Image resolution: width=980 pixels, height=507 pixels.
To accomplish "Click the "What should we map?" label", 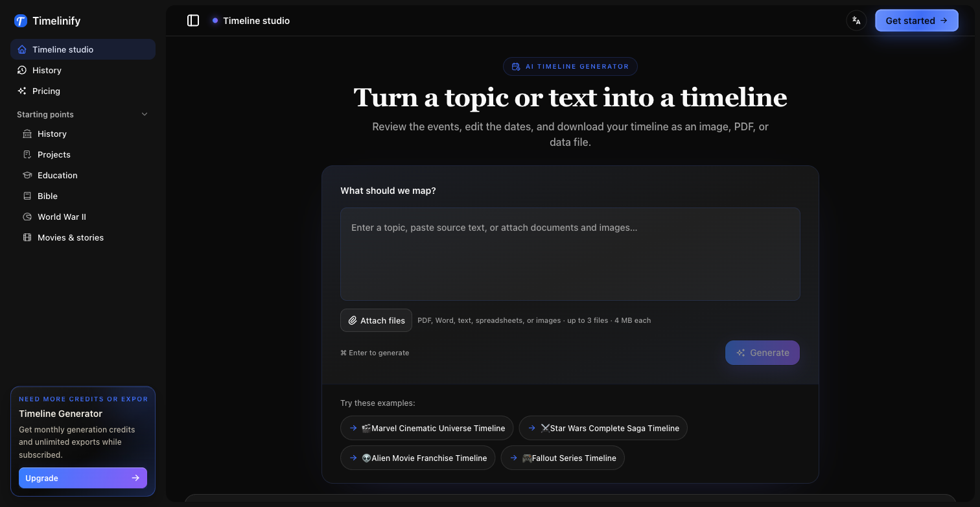I will tap(388, 191).
